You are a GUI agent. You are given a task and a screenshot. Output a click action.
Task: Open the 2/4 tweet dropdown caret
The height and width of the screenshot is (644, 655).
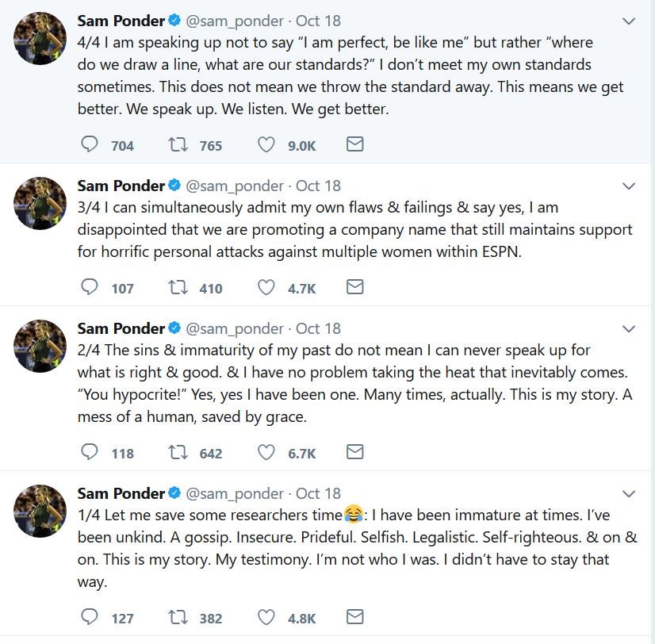coord(628,329)
